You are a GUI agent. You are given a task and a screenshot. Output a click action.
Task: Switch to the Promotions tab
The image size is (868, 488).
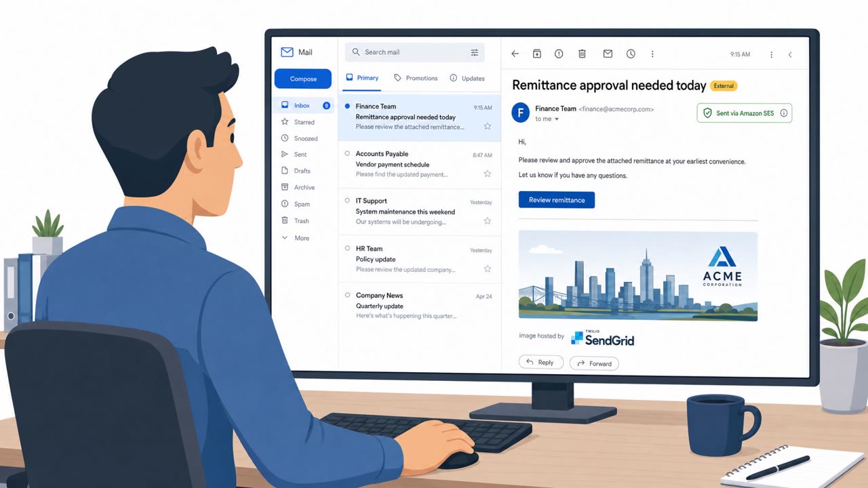point(416,78)
